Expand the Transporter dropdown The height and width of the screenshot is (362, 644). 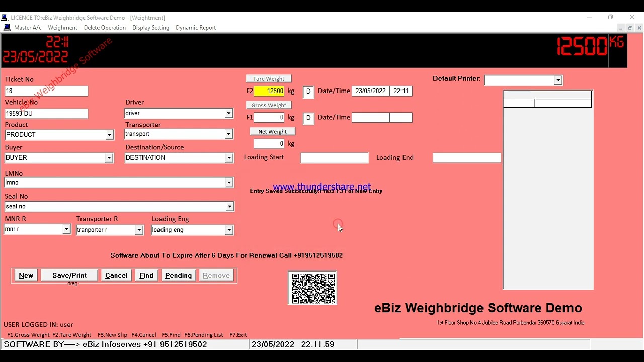[x=228, y=134]
